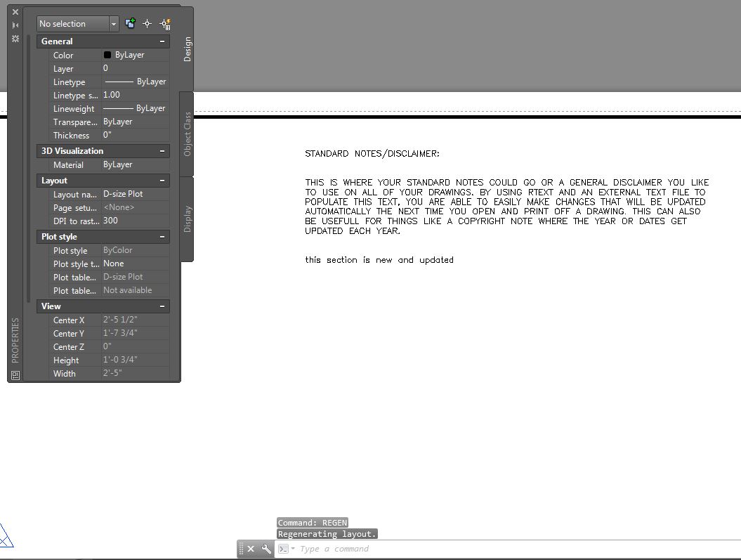Image resolution: width=741 pixels, height=560 pixels.
Task: Open Properties palette options menu
Action: pos(15,38)
